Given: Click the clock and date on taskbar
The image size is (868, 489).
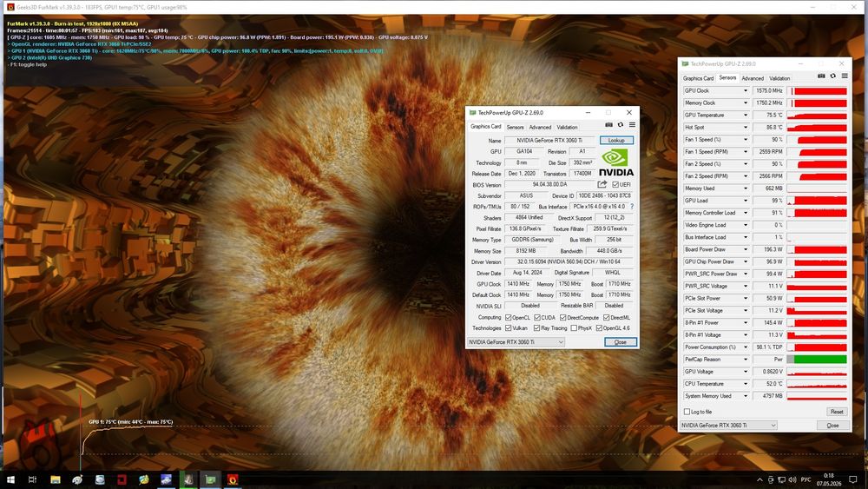Looking at the screenshot, I should pyautogui.click(x=828, y=479).
